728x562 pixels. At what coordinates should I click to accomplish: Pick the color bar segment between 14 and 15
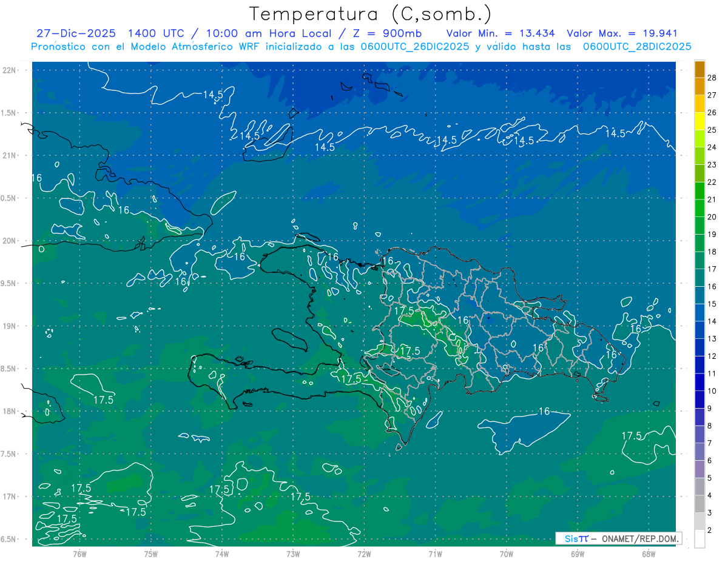tap(699, 312)
